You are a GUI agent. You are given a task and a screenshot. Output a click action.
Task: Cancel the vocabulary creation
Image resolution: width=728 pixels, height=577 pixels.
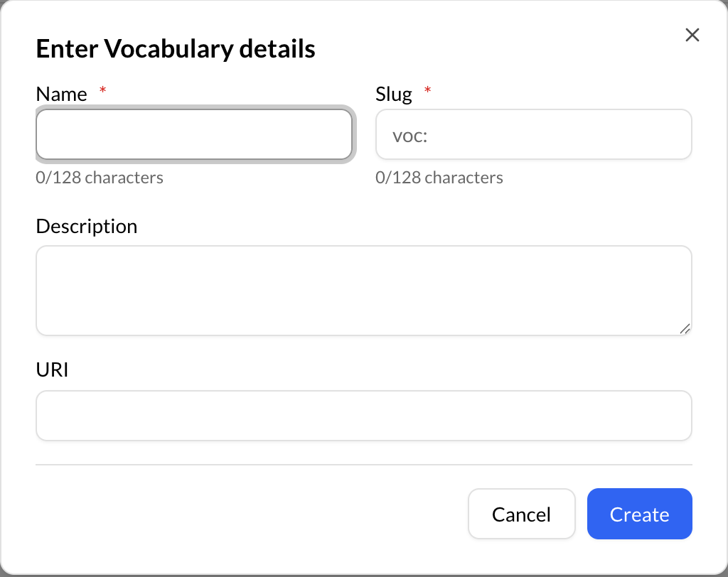click(x=522, y=514)
